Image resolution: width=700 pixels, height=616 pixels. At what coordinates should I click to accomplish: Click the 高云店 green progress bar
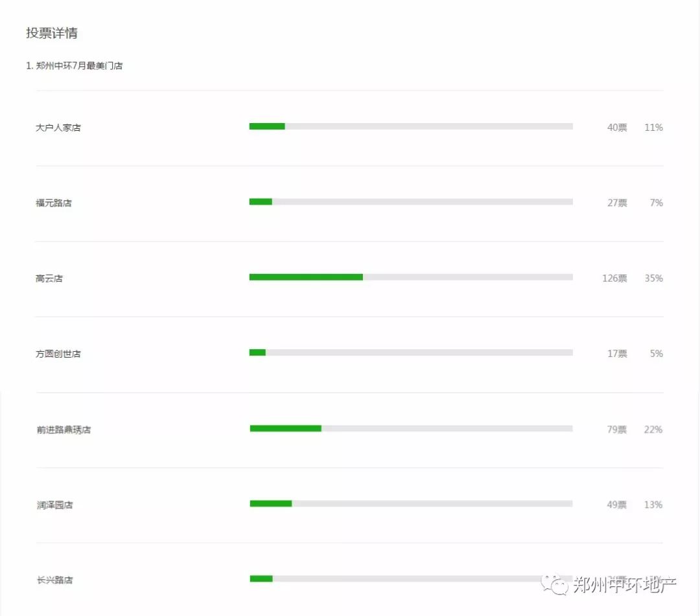[x=306, y=277]
